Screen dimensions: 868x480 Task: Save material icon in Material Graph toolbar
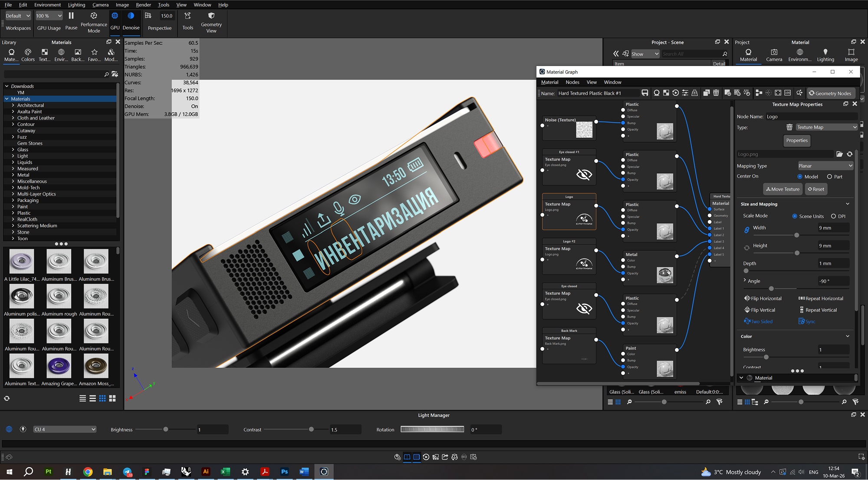[x=645, y=93]
